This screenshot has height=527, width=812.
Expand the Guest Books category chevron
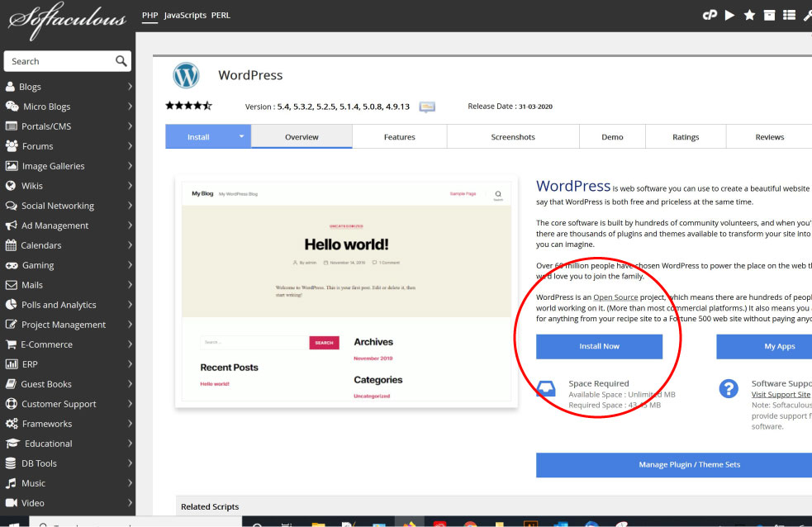click(x=130, y=383)
